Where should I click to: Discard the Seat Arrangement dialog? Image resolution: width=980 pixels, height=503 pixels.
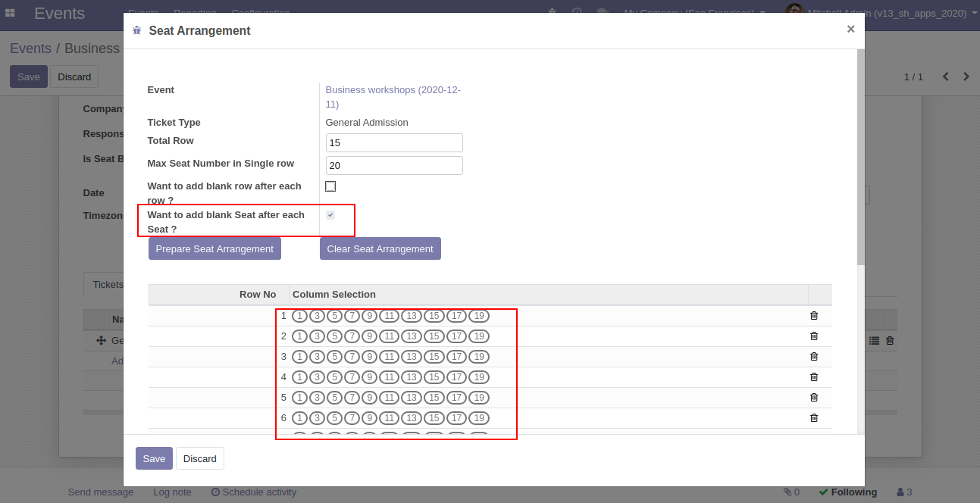[200, 458]
